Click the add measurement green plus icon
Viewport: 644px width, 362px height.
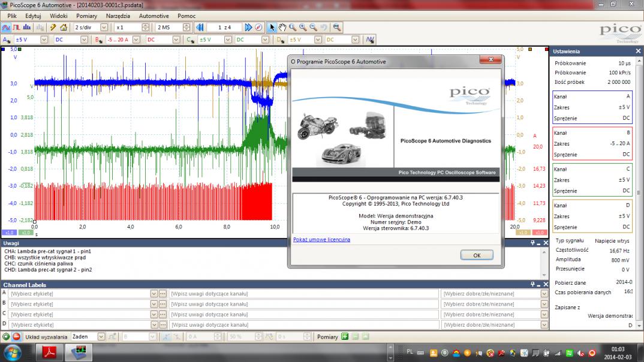coord(345,337)
